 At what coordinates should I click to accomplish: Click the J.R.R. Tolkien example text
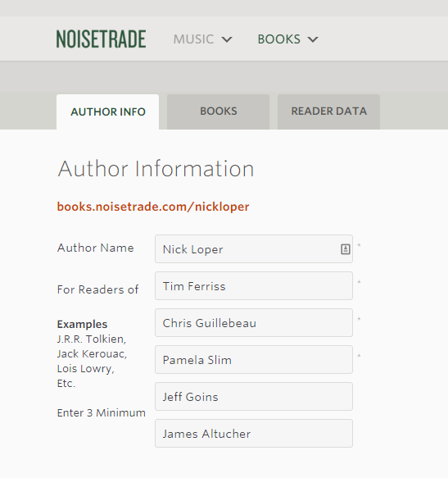92,339
